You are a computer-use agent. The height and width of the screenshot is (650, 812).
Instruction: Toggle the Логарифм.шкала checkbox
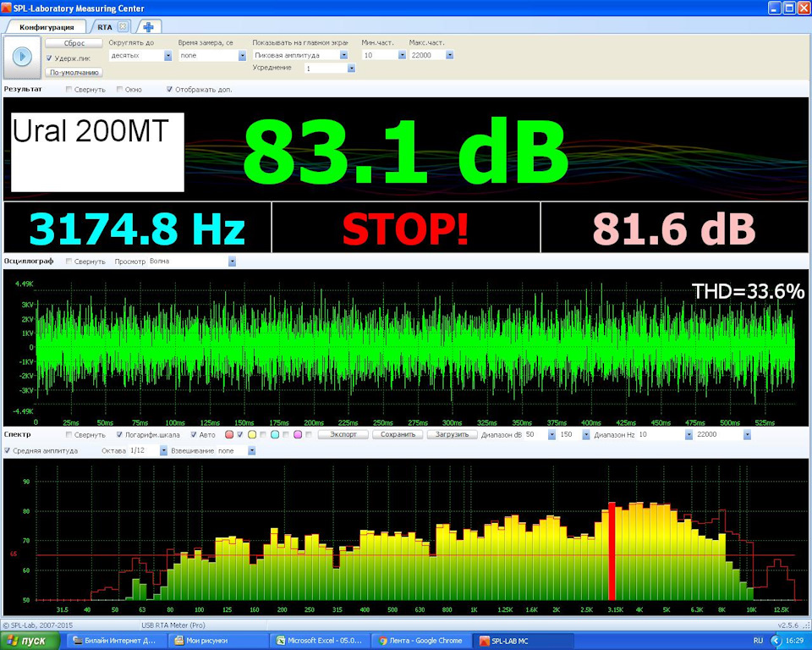click(x=119, y=434)
